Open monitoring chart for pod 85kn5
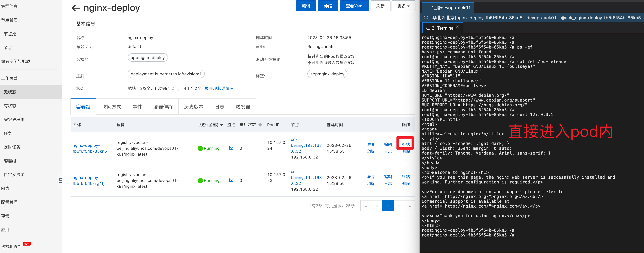This screenshot has width=644, height=253. [231, 148]
